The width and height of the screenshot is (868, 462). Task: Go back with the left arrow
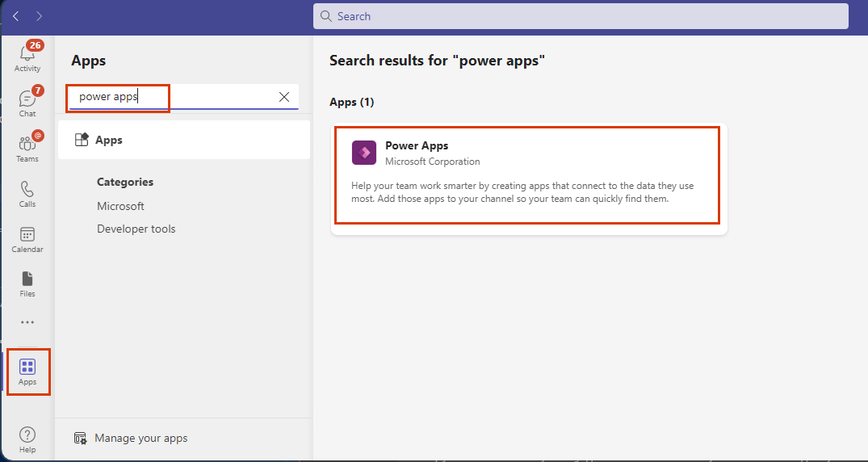click(16, 17)
